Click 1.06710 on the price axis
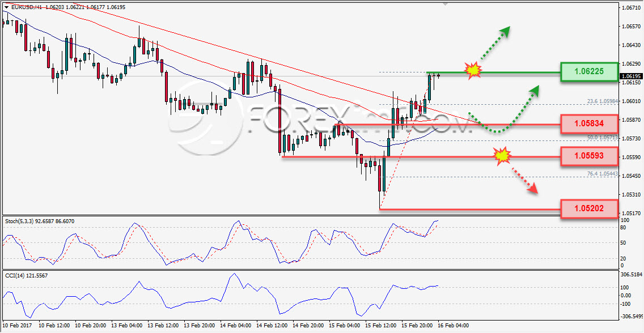This screenshot has height=333, width=644. (x=632, y=8)
